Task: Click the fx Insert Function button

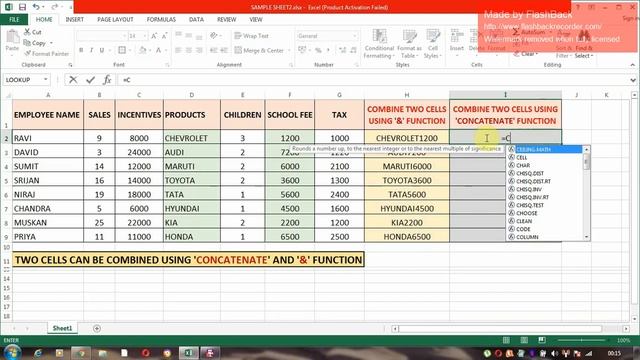Action: click(x=107, y=80)
